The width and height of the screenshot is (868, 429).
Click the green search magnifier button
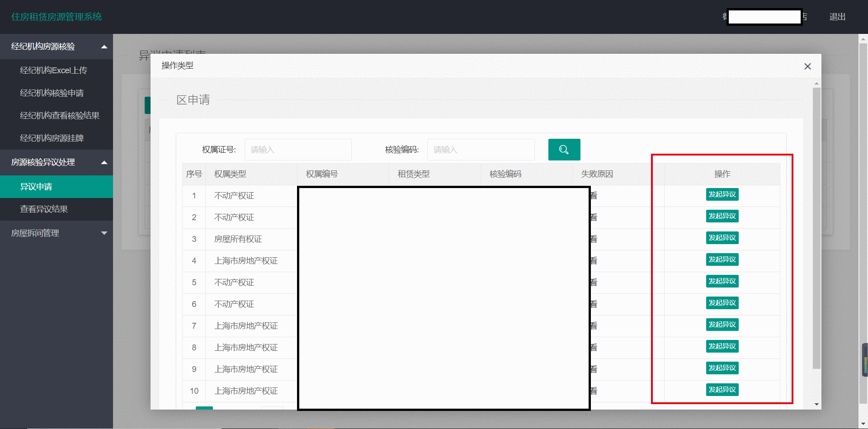click(564, 150)
